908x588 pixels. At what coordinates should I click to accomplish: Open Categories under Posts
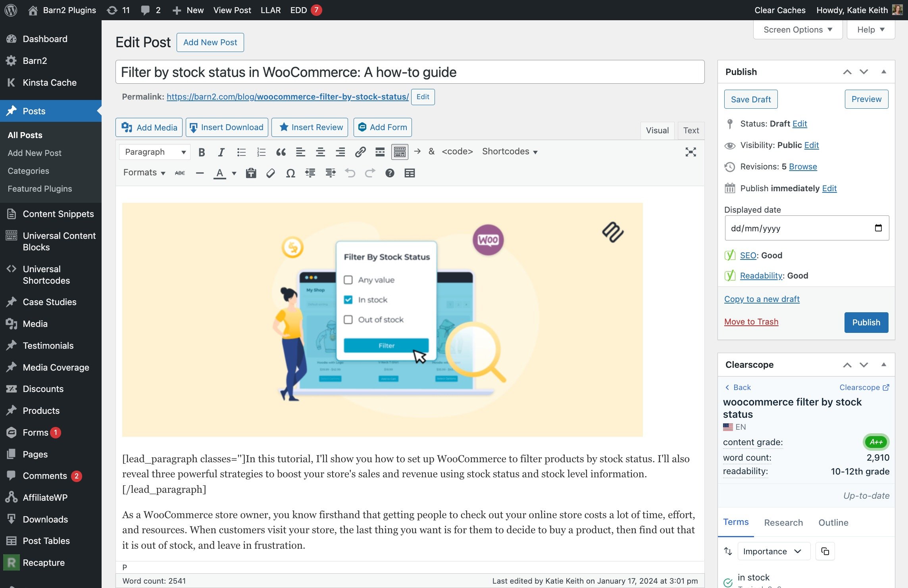[x=29, y=171]
